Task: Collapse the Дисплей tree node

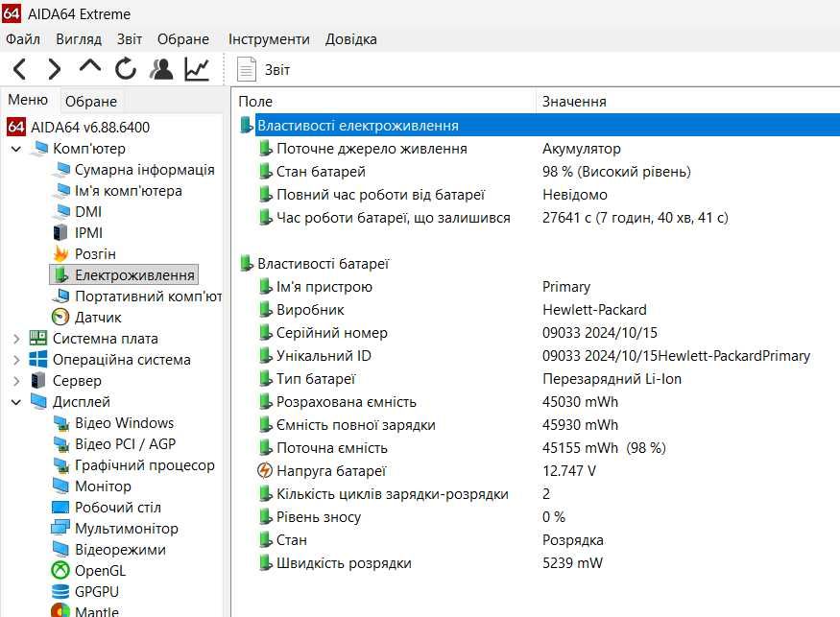Action: coord(16,402)
